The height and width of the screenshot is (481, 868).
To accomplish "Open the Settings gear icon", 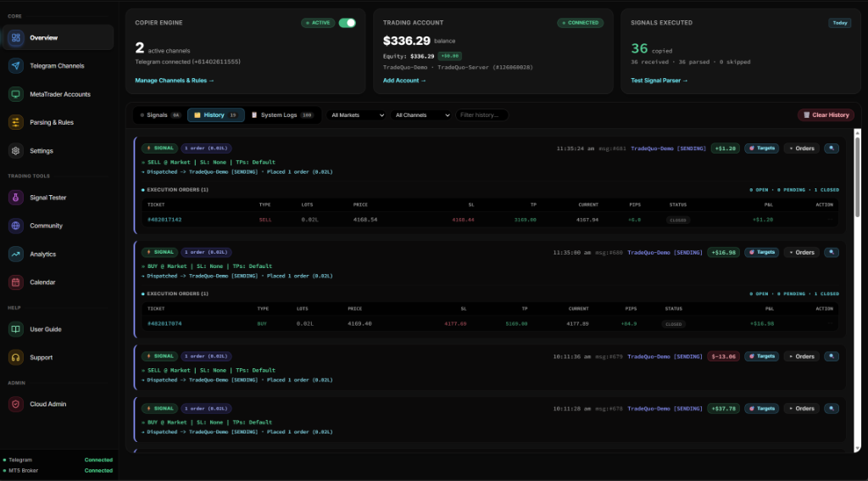I will pyautogui.click(x=15, y=151).
